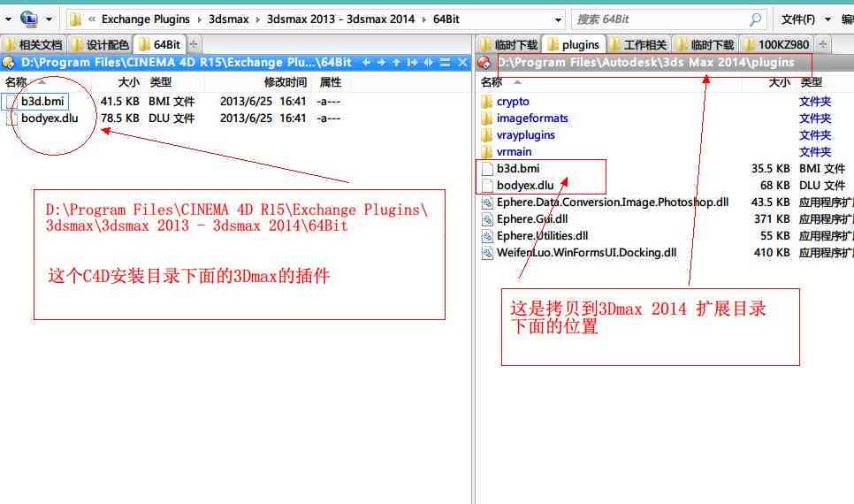Go to Exchange Plugins in the breadcrumb
Screen dimensions: 854x504
(x=145, y=19)
